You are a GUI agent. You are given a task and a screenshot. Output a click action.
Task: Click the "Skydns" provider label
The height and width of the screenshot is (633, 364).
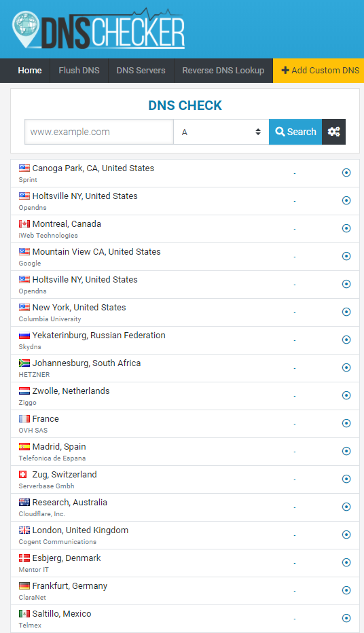coord(30,347)
